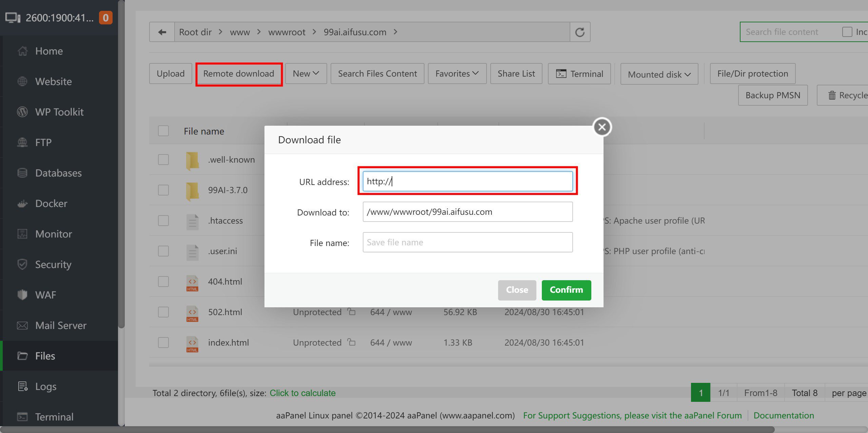Click the horizontal scrollbar at bottom
868x433 pixels.
tap(387, 430)
